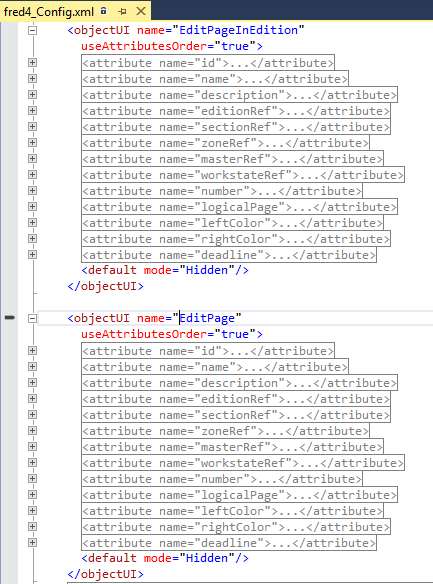
Task: Expand the deadline attribute under EditPageInEdition
Action: [x=32, y=255]
